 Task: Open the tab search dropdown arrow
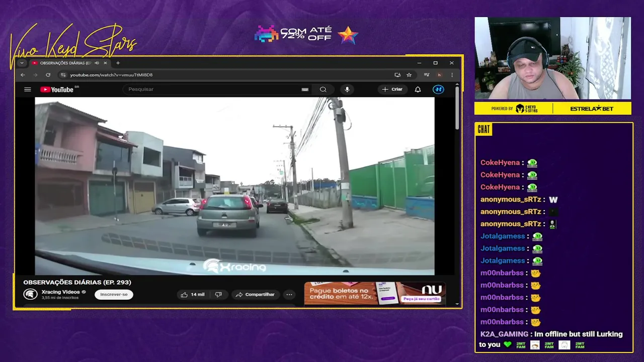(x=22, y=63)
